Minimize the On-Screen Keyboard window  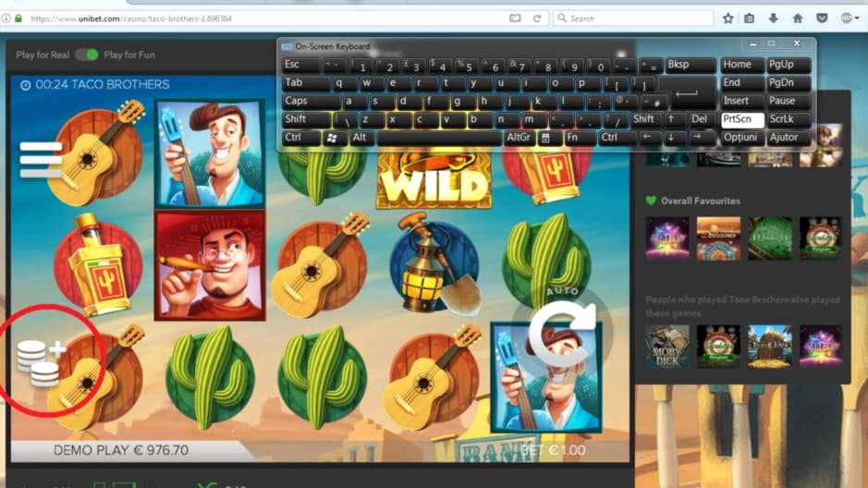(752, 43)
